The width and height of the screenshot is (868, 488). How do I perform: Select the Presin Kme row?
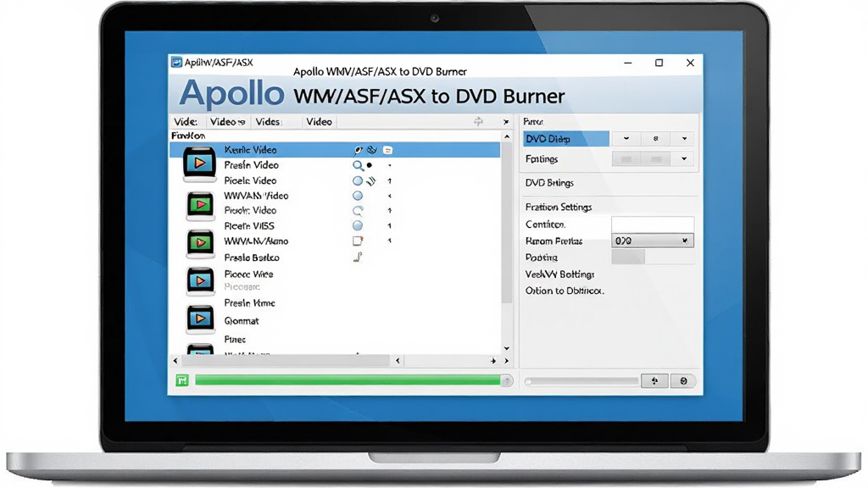[x=335, y=303]
